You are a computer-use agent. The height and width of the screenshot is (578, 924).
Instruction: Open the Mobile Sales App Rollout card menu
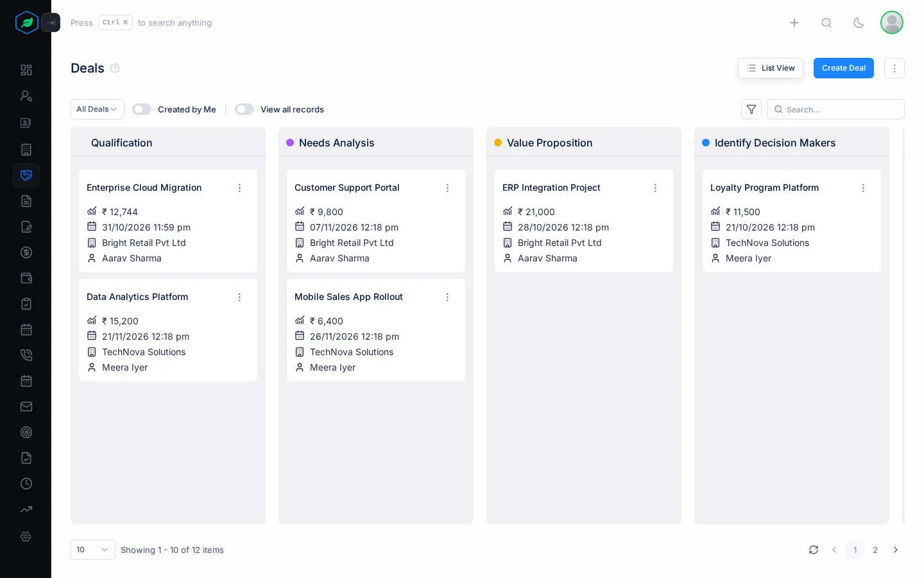(x=447, y=297)
